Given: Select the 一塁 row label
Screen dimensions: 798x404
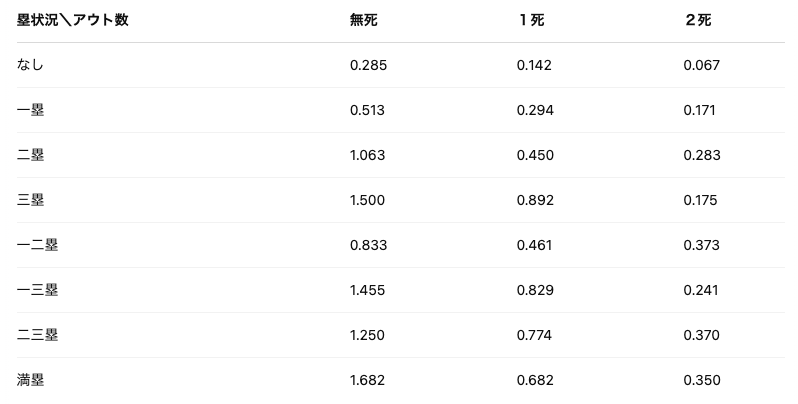Looking at the screenshot, I should pyautogui.click(x=31, y=110).
